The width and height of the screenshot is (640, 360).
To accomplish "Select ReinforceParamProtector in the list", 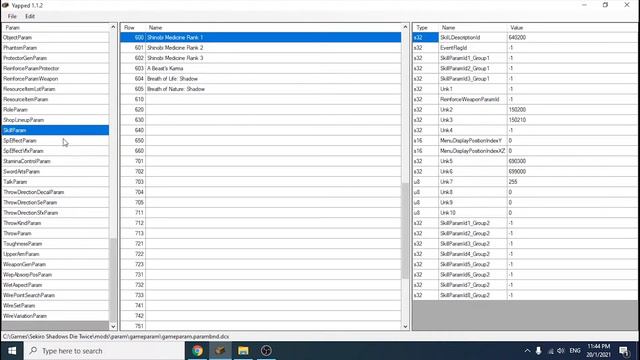I will click(x=55, y=68).
